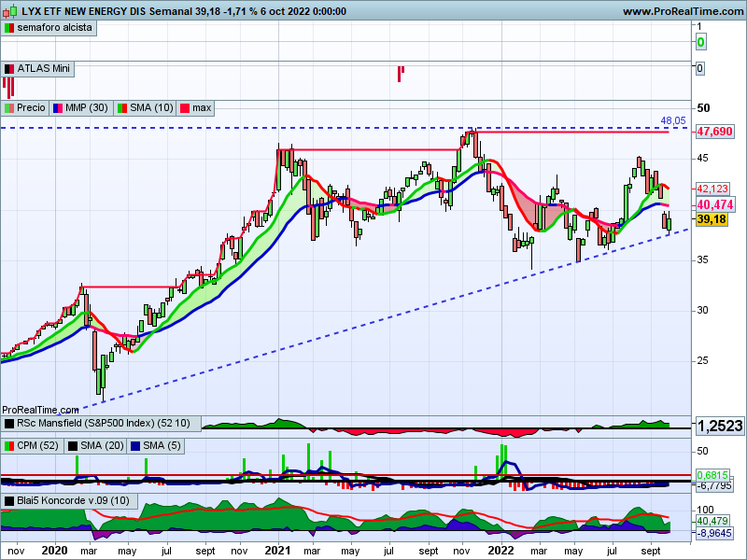This screenshot has width=747, height=560.
Task: Click the blue-magenta swatch of MMP (30)
Action: [58, 108]
